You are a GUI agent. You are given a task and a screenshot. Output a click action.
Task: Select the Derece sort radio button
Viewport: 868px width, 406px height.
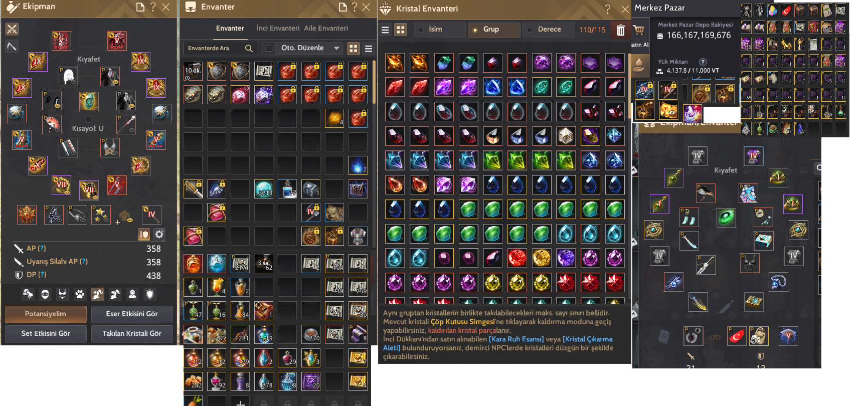pyautogui.click(x=530, y=30)
